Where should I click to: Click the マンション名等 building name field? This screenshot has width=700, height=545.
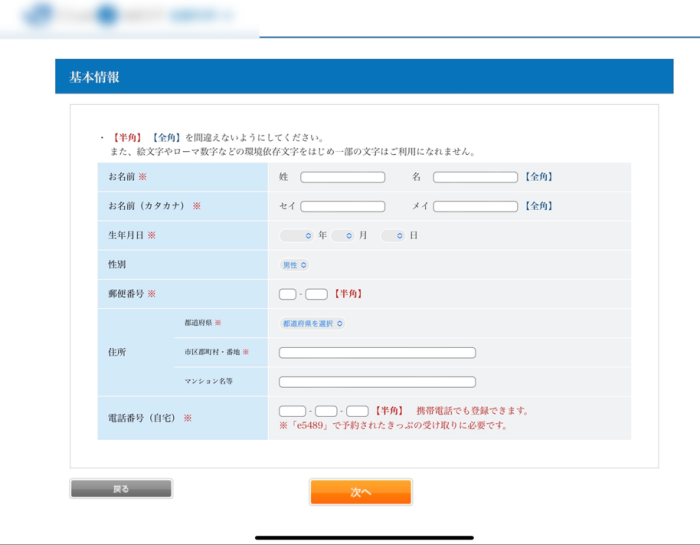[377, 382]
